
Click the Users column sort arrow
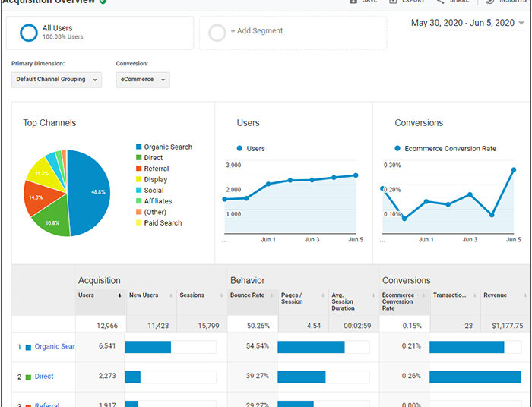[x=120, y=295]
